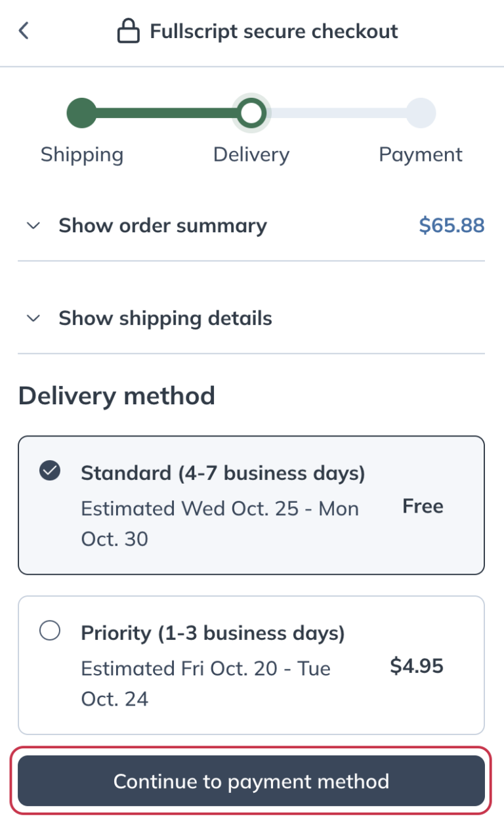The height and width of the screenshot is (829, 504).
Task: Click the Delivery step indicator circle
Action: (x=251, y=112)
